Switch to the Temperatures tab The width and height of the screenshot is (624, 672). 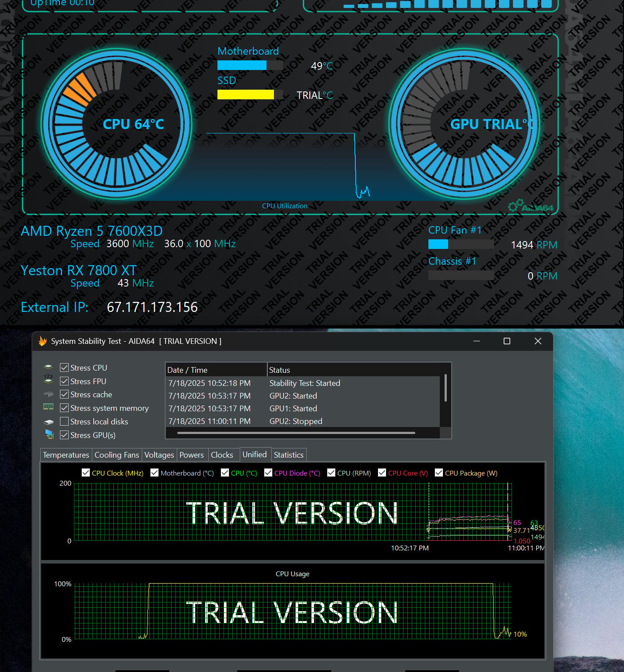66,455
